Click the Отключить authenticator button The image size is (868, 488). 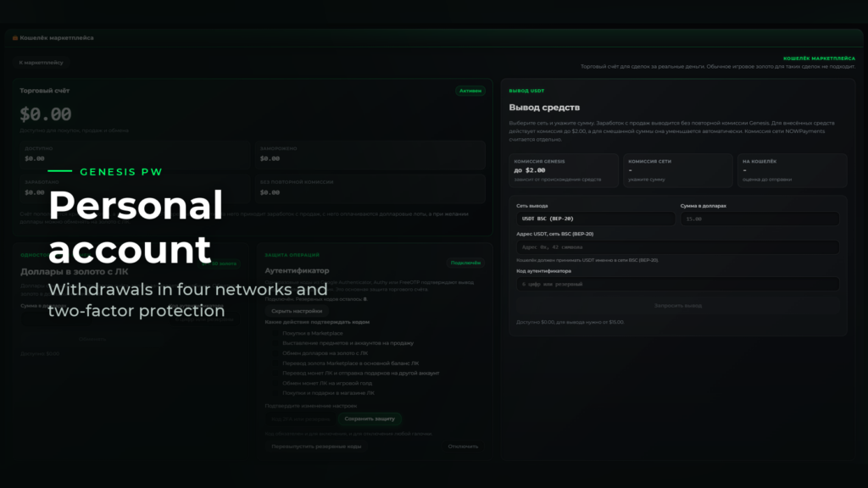(463, 446)
